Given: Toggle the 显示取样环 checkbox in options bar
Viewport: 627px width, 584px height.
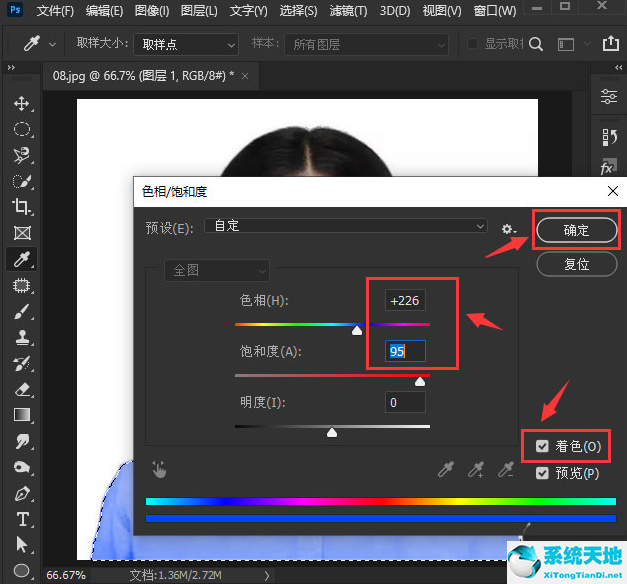Looking at the screenshot, I should click(x=472, y=43).
